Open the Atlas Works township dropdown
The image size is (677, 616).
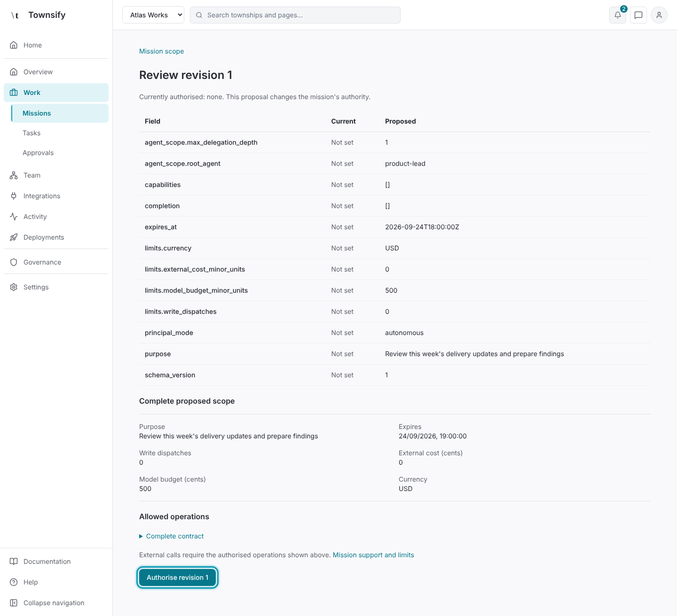[153, 15]
